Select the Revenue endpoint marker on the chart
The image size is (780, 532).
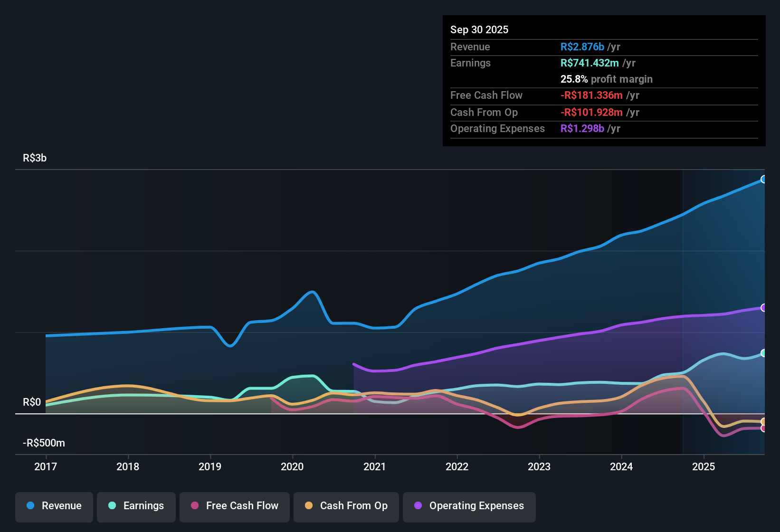click(764, 180)
